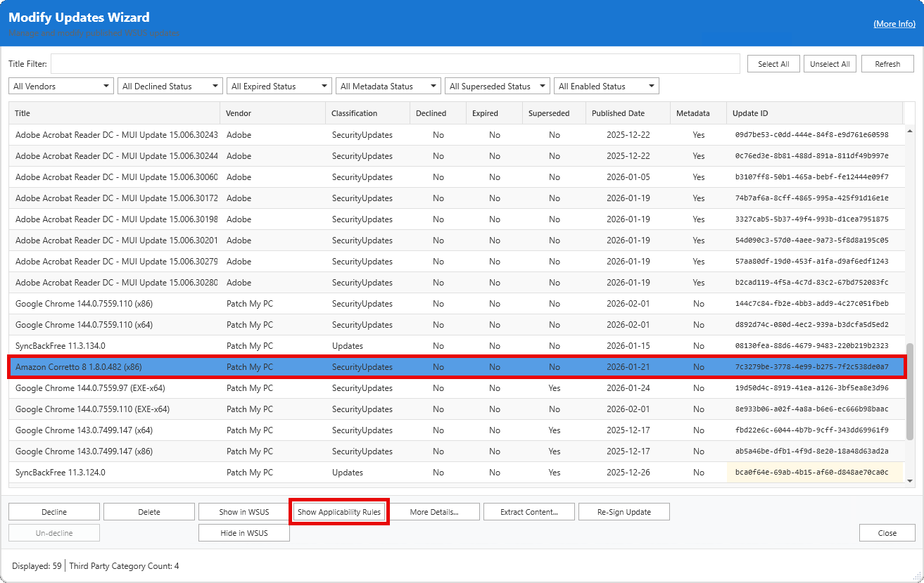Screen dimensions: 924x583
Task: Expand the All Enabled Status dropdown
Action: [606, 85]
